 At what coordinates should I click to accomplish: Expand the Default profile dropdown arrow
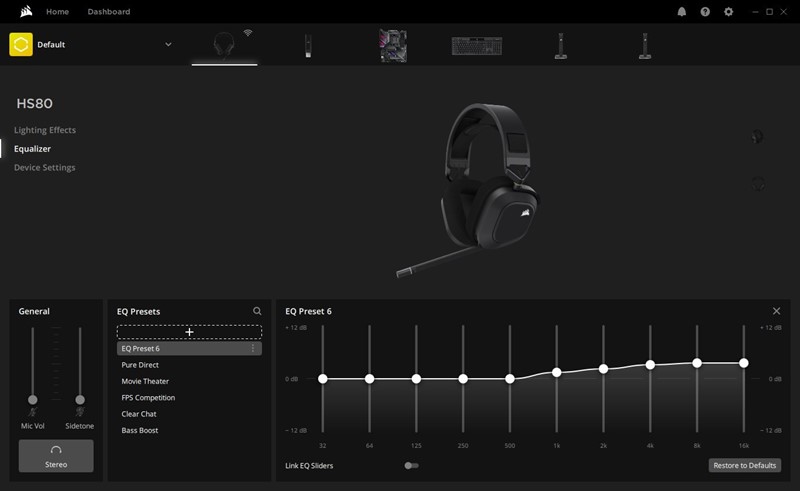168,45
